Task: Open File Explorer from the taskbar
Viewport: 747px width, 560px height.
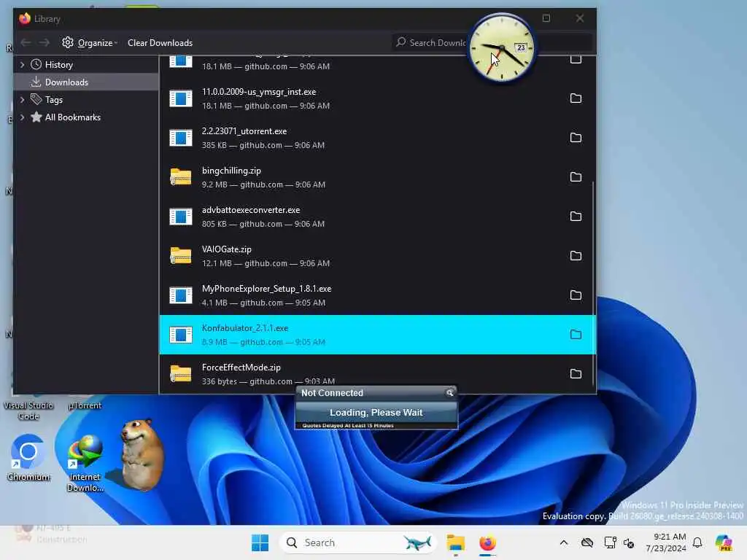Action: [x=455, y=542]
